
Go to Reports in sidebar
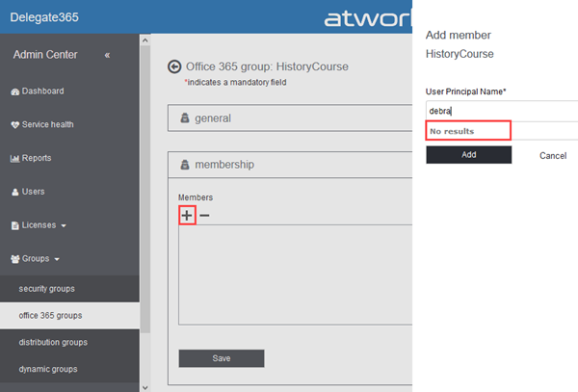tap(37, 158)
